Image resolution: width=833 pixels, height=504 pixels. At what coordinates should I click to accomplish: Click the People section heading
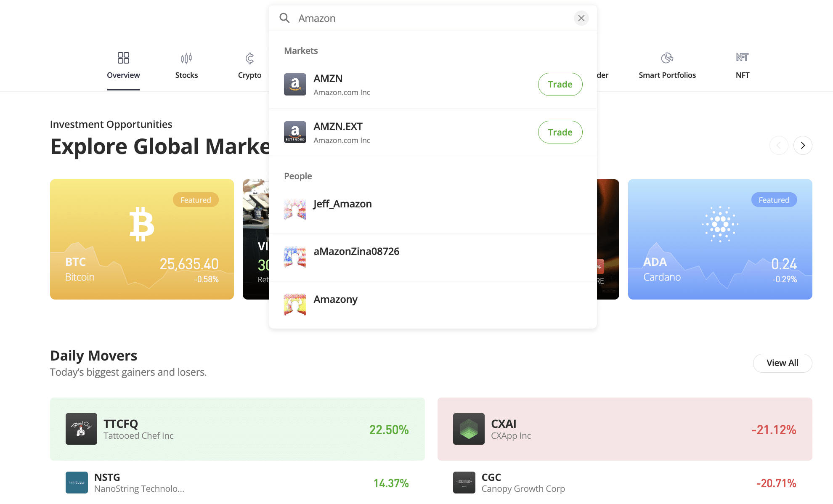point(298,176)
